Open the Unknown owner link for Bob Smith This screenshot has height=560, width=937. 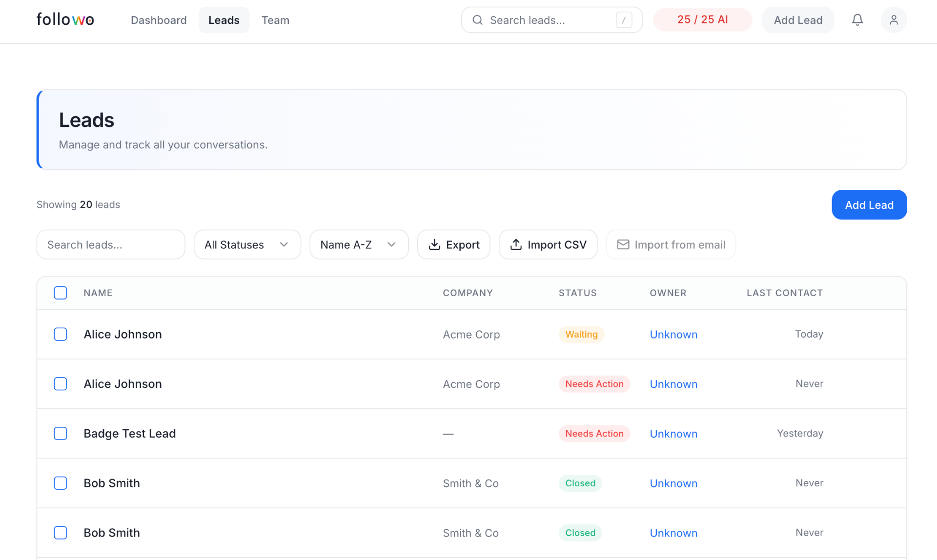[x=673, y=483]
